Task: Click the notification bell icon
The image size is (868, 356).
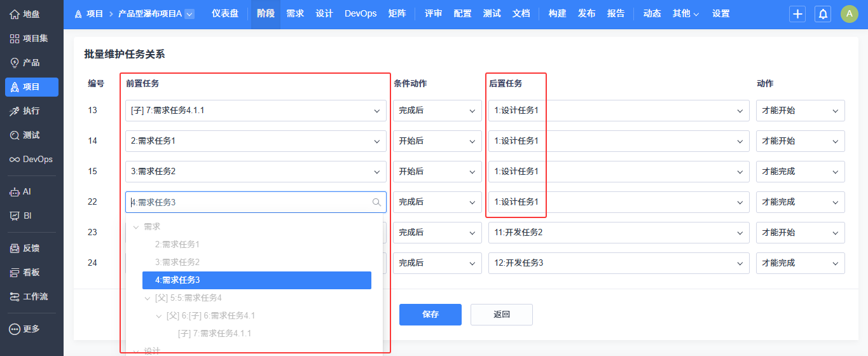Action: point(823,14)
